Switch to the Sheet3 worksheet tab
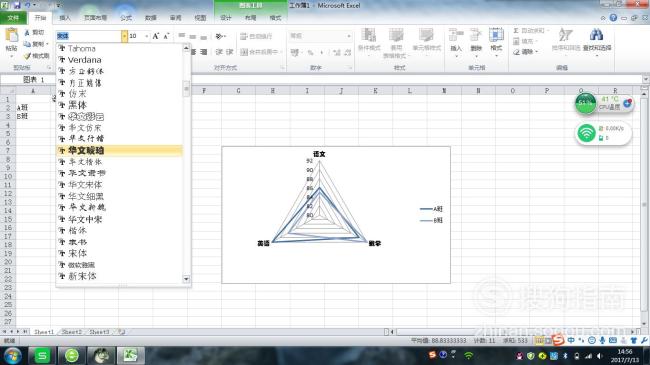 pos(99,332)
